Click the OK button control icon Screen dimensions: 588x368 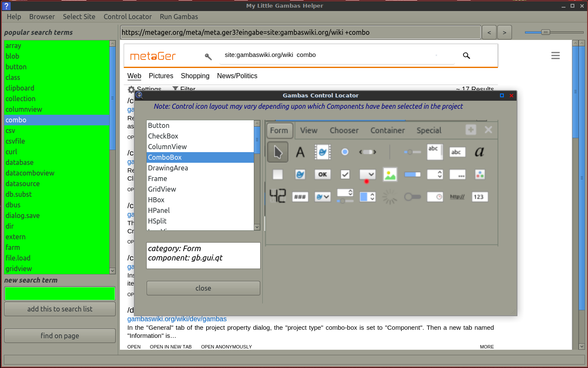point(323,174)
